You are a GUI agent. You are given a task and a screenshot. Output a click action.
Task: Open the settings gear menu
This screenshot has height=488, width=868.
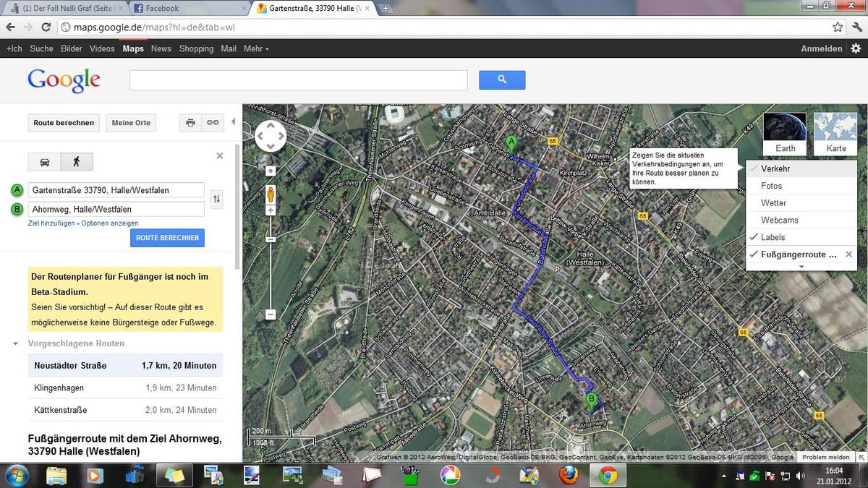pos(856,48)
